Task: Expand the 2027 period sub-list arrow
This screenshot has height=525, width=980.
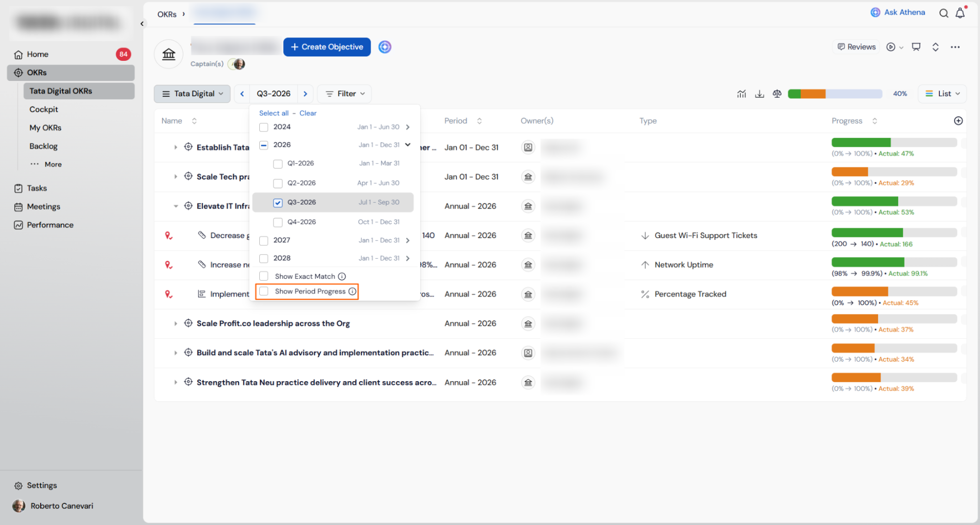Action: point(408,240)
